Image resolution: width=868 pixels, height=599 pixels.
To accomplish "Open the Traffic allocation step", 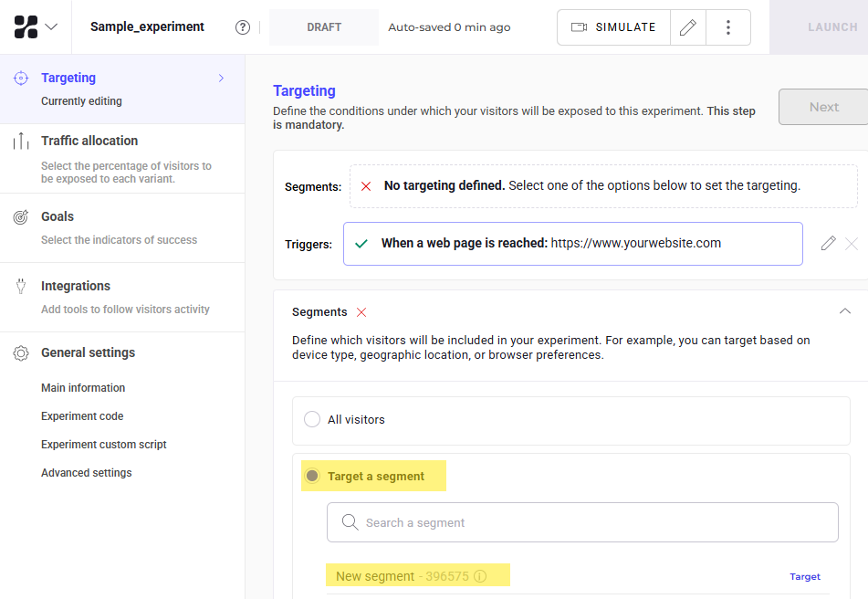I will pyautogui.click(x=89, y=141).
